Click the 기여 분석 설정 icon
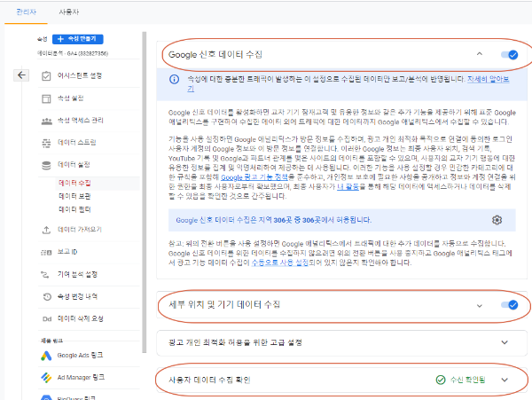This screenshot has width=532, height=400. (x=45, y=274)
